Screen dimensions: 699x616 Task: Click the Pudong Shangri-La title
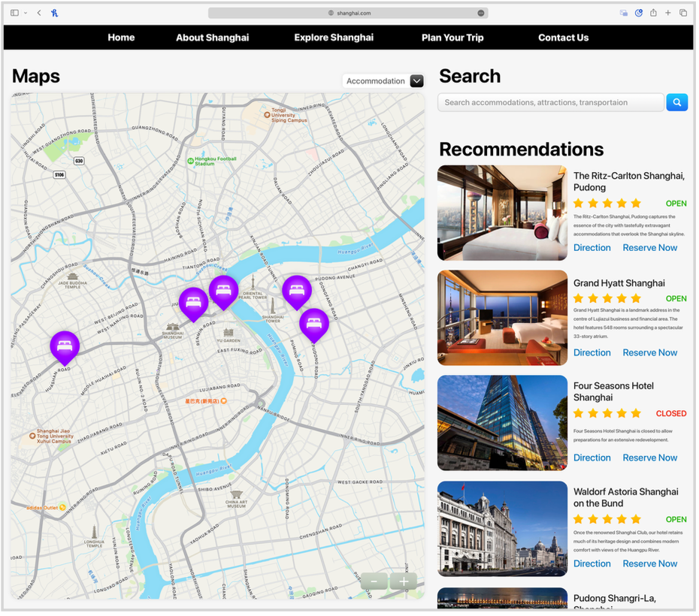(616, 603)
